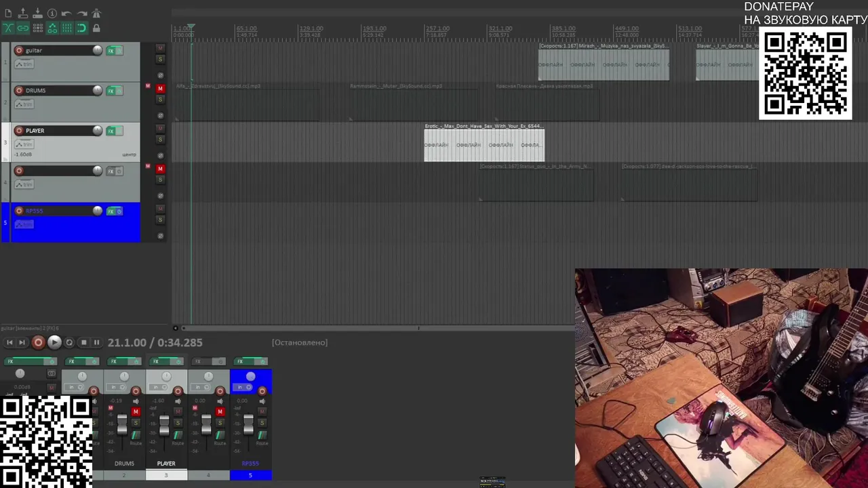Image resolution: width=868 pixels, height=488 pixels.
Task: Open input menu on mixer strip 4
Action: click(x=200, y=388)
